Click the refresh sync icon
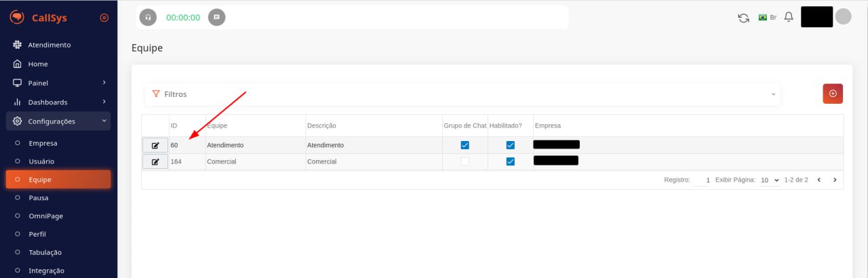 pos(743,18)
